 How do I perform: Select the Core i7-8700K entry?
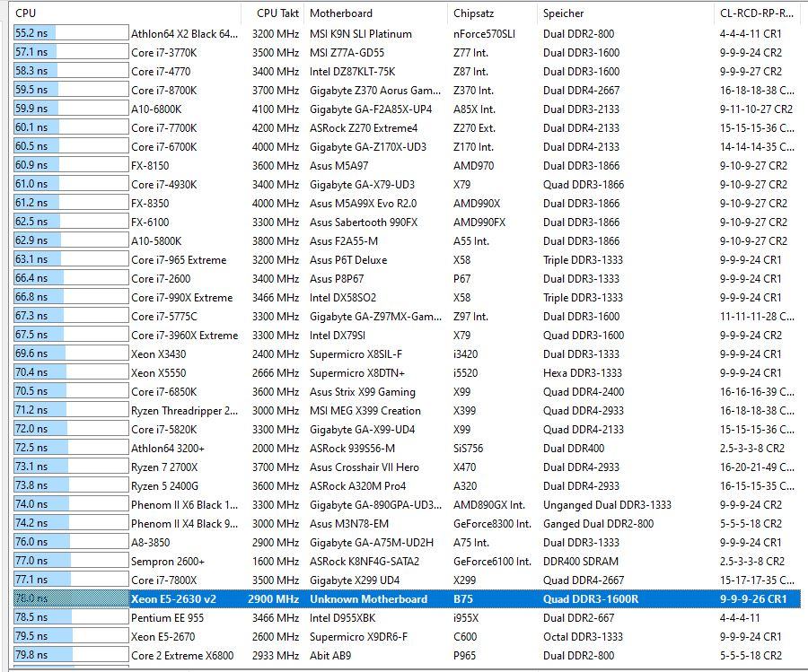pos(164,90)
